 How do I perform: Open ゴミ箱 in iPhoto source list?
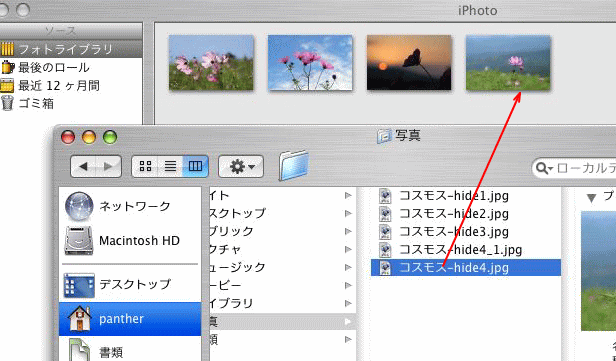click(36, 104)
